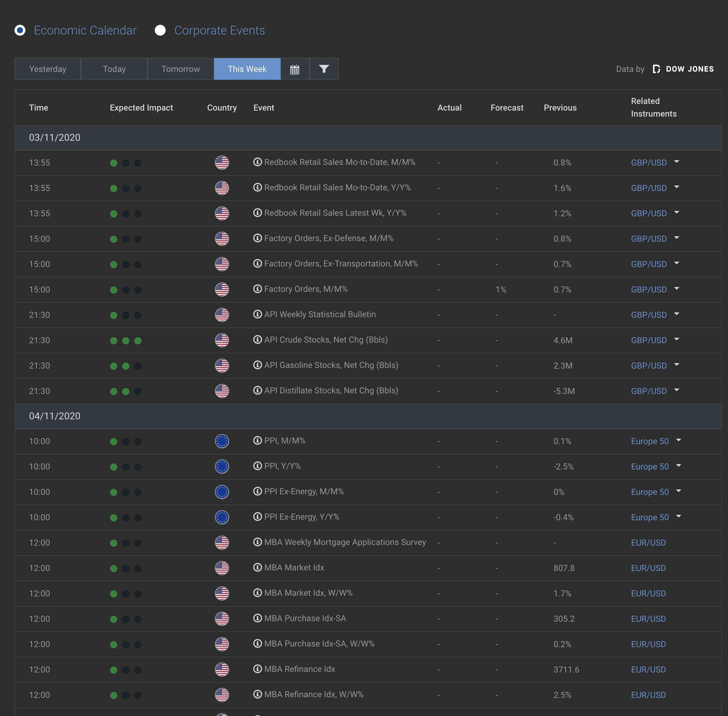Click the Dow Jones logo

[683, 69]
